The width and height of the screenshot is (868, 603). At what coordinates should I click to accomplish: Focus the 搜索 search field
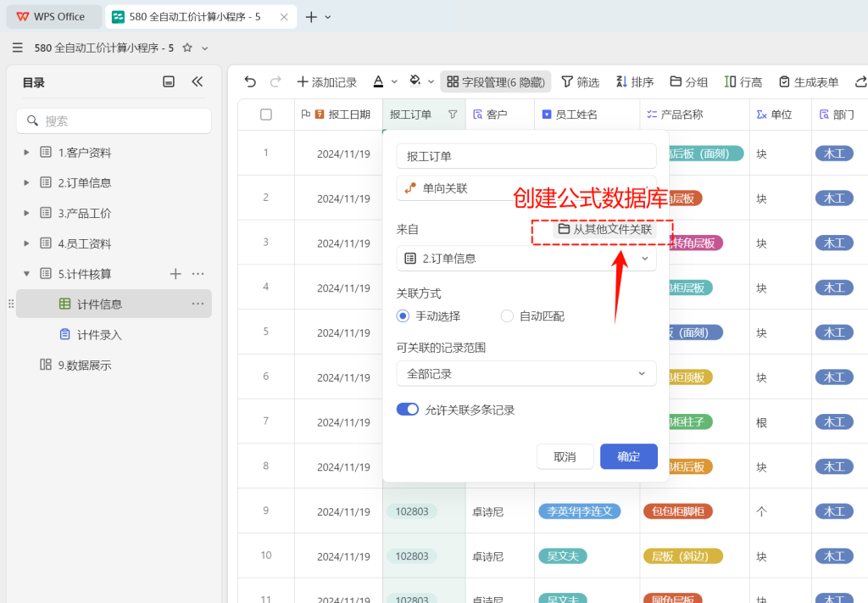pos(114,120)
